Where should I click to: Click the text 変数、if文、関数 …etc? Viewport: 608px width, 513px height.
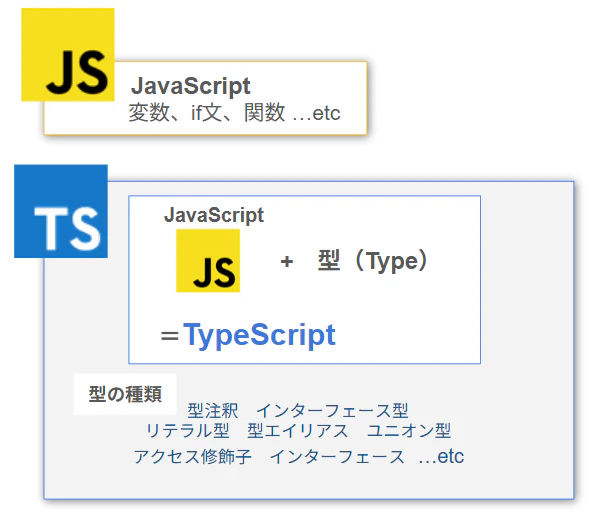(235, 113)
